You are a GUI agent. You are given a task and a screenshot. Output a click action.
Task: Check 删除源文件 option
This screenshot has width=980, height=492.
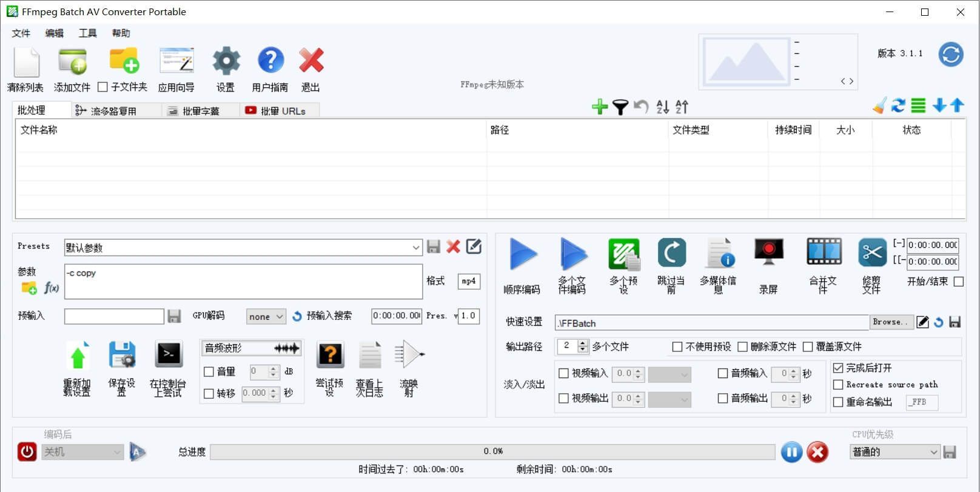(x=742, y=347)
